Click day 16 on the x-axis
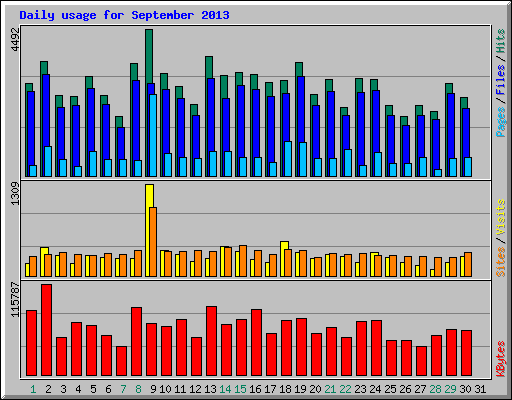512x400 pixels. 255,389
